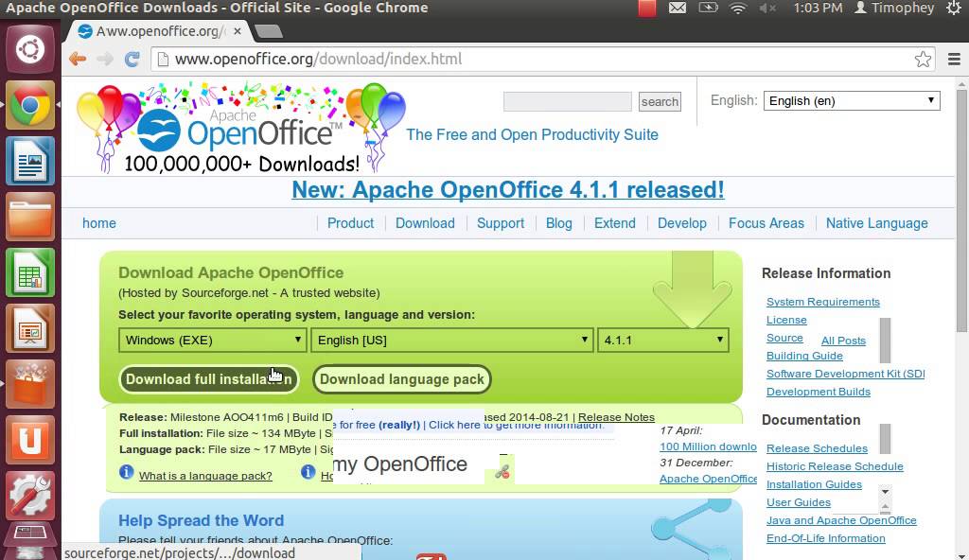Viewport: 969px width, 560px height.
Task: Open System Requirements link
Action: point(823,302)
